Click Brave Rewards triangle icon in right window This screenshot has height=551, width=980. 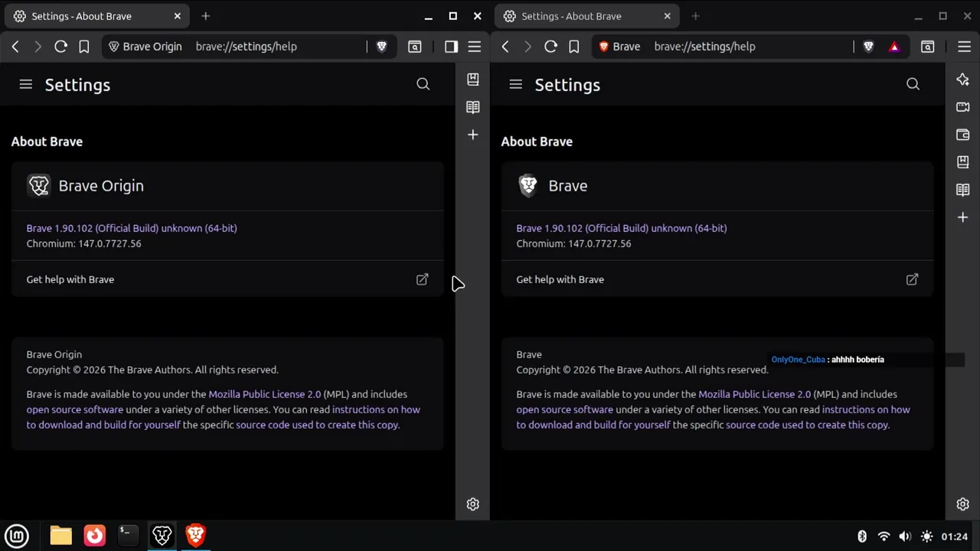pyautogui.click(x=893, y=47)
